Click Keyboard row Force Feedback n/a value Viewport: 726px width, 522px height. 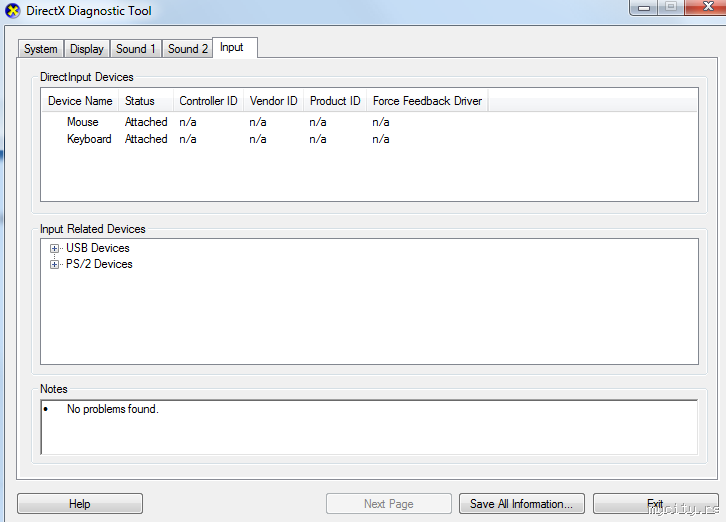click(381, 139)
